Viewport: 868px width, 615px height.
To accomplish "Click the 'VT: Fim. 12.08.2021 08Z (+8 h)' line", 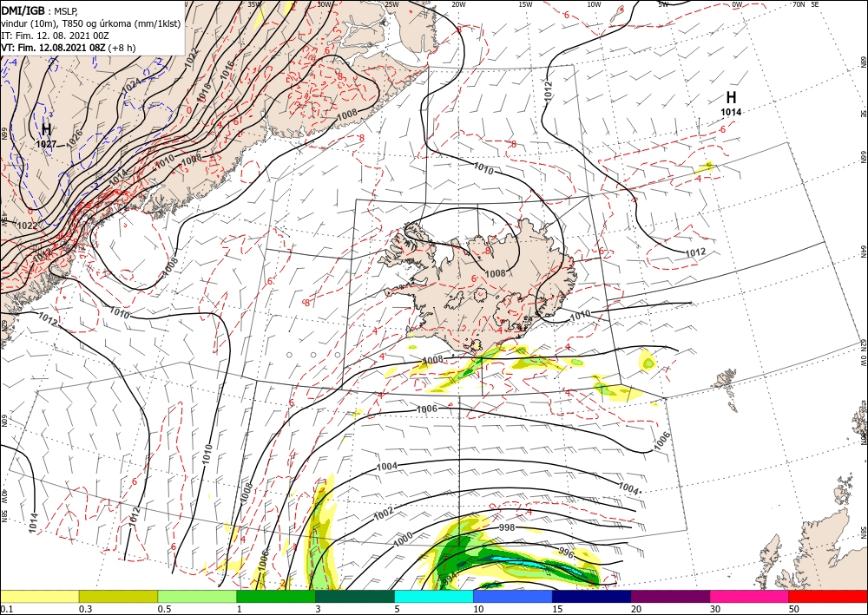I will click(x=68, y=48).
